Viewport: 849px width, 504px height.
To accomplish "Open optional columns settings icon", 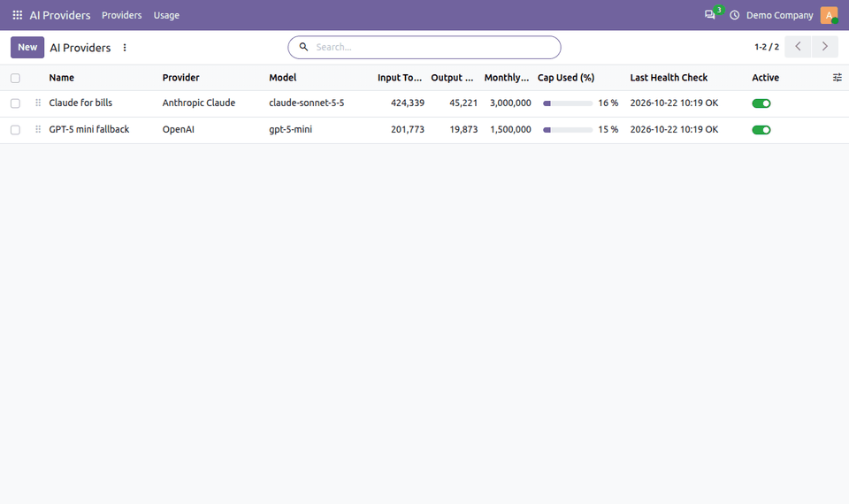I will click(838, 78).
